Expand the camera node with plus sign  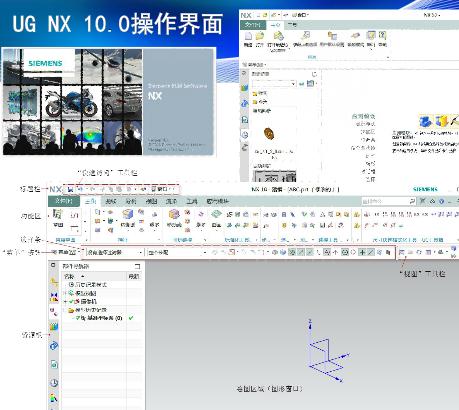65,302
